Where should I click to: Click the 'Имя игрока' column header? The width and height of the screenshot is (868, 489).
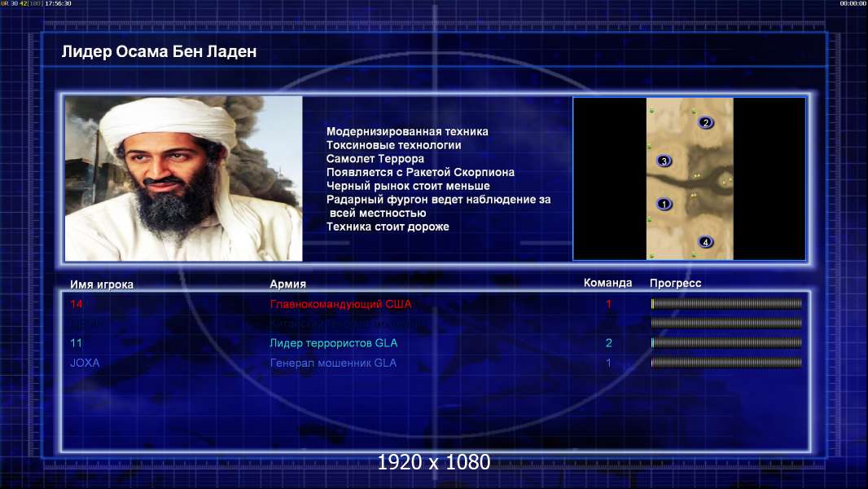click(101, 284)
